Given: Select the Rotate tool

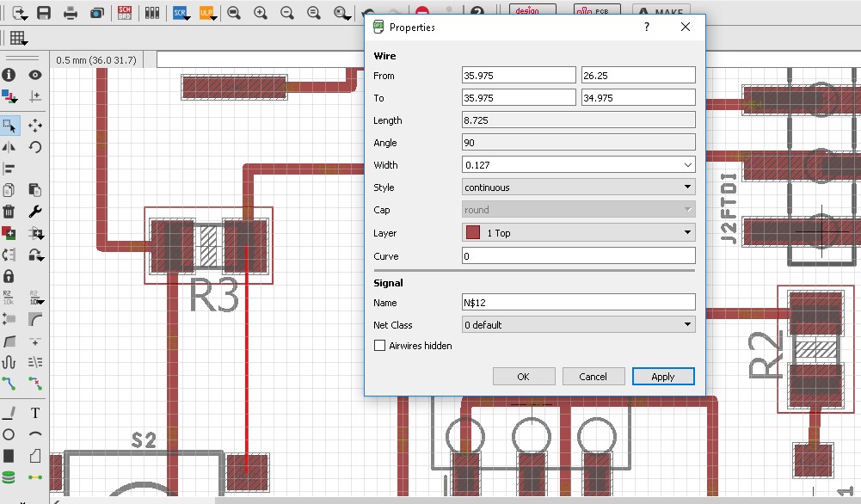Looking at the screenshot, I should (x=35, y=147).
